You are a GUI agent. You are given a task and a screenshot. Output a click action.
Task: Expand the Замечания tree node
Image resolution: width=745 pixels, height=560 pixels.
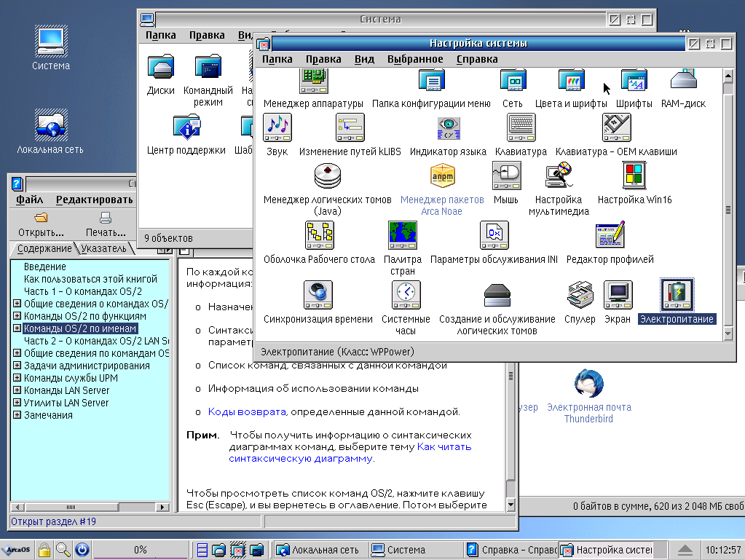17,414
